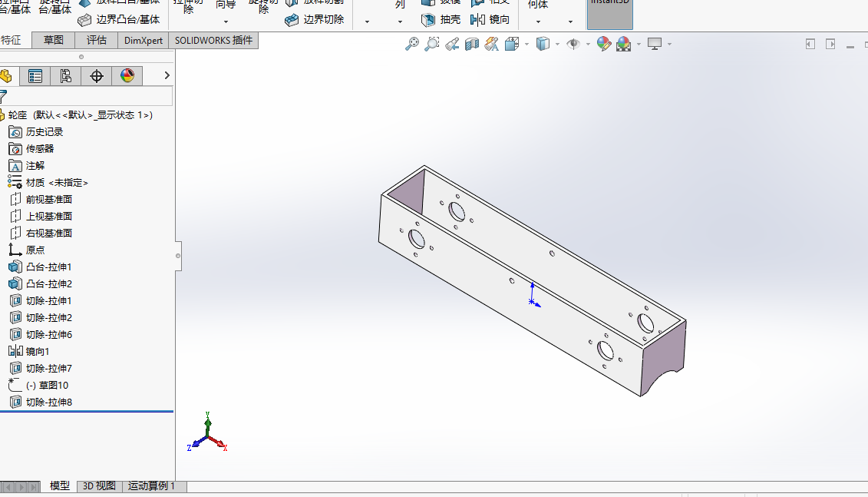Open the 3D 视图 bottom tab
This screenshot has width=868, height=497.
[99, 486]
